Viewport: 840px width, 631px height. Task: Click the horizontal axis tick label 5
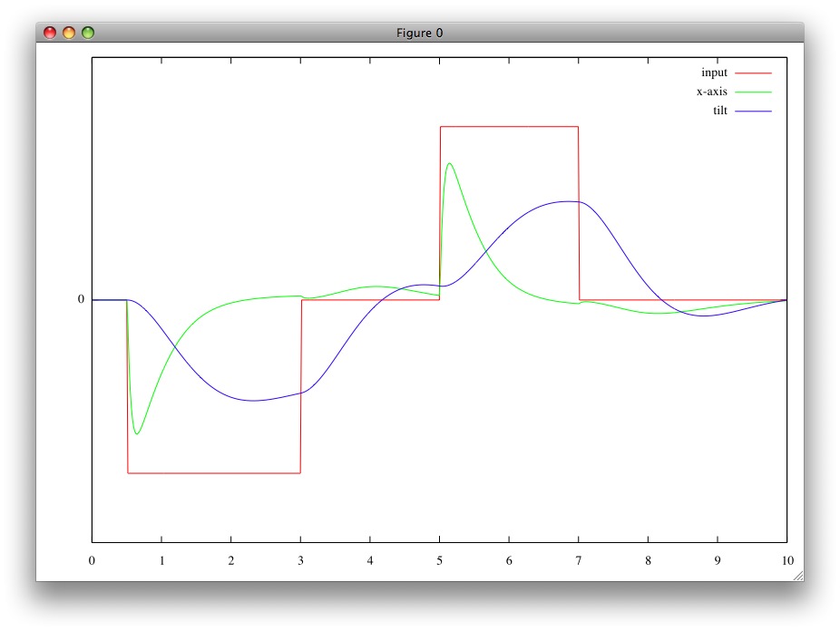pos(439,559)
